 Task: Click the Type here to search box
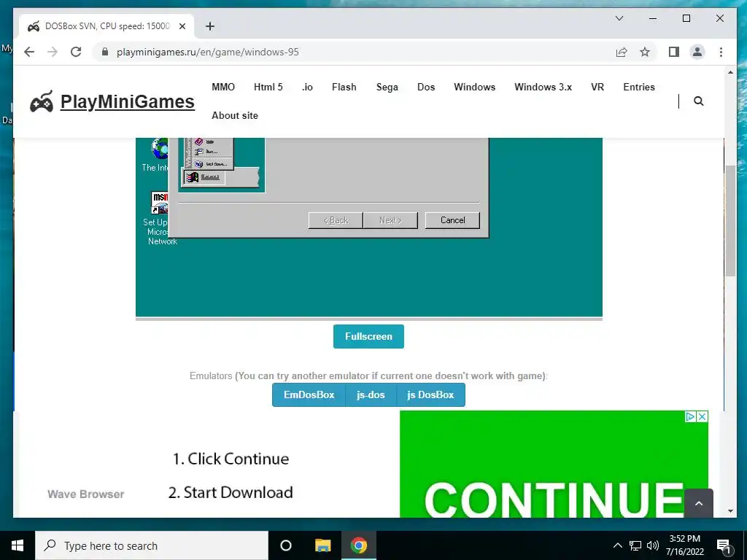pos(152,545)
